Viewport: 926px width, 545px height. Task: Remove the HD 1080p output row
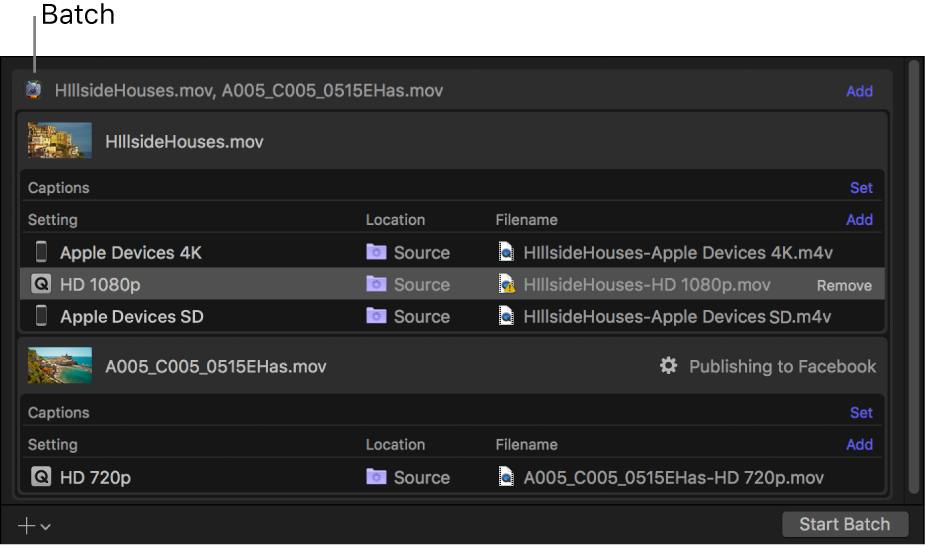(844, 285)
